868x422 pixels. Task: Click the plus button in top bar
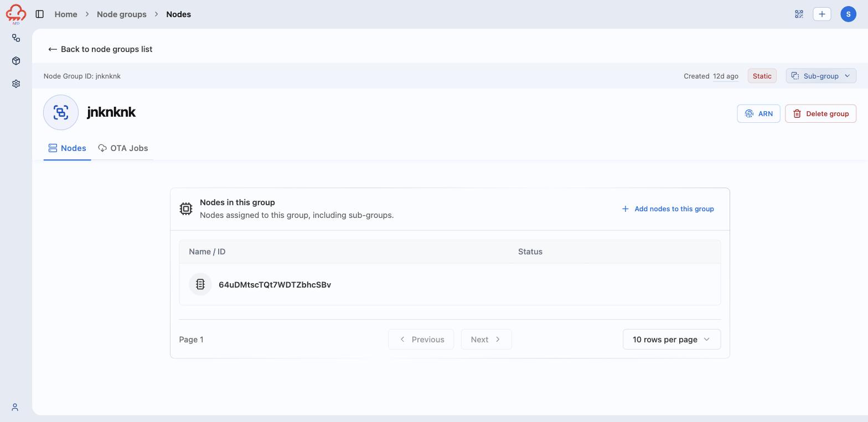822,14
